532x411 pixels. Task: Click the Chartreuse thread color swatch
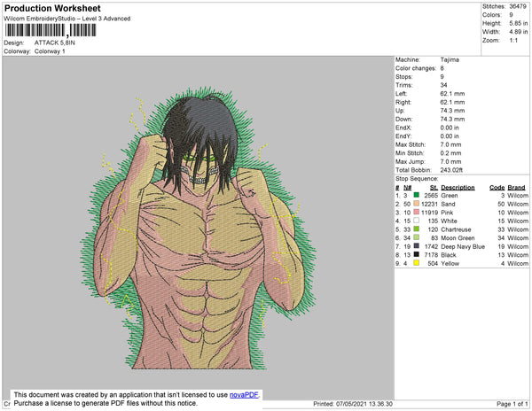tap(417, 229)
